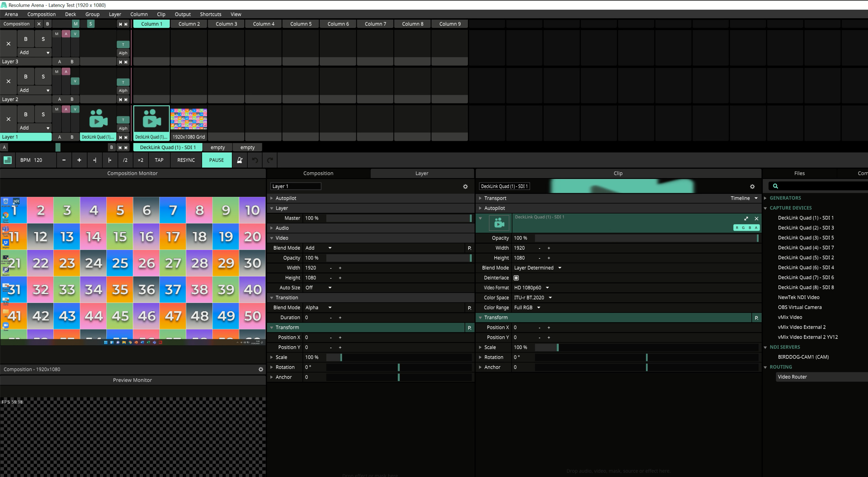Open Clip panel settings gear
The height and width of the screenshot is (477, 868).
coord(752,186)
